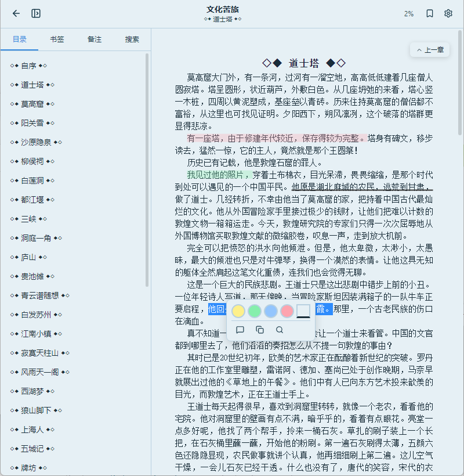Copy the selected text via the copy icon

[x=260, y=330]
